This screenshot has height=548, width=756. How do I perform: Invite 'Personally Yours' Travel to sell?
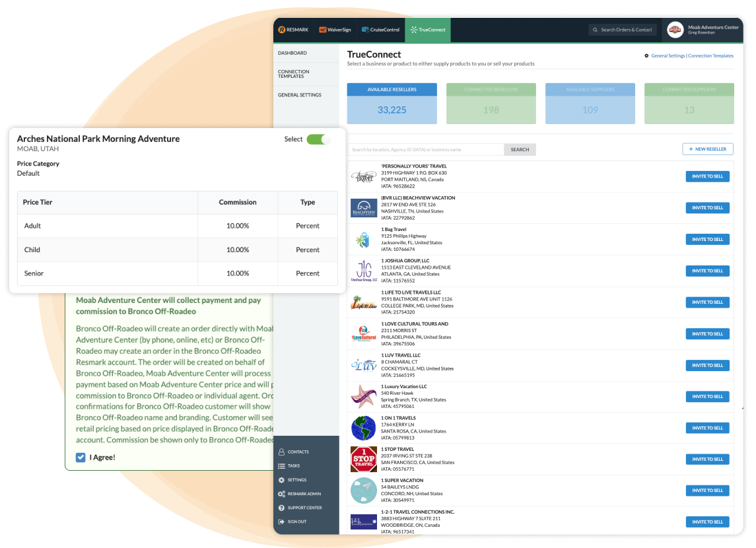click(707, 176)
